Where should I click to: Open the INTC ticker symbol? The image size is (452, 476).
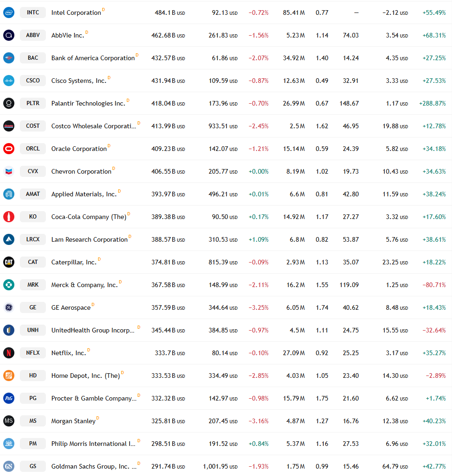(33, 13)
